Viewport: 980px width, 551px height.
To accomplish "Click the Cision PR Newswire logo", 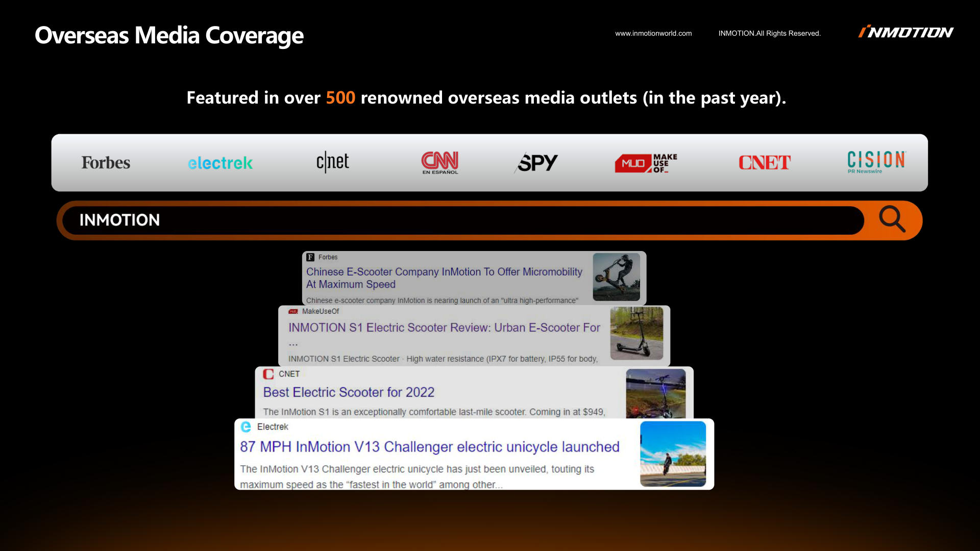I will 876,162.
